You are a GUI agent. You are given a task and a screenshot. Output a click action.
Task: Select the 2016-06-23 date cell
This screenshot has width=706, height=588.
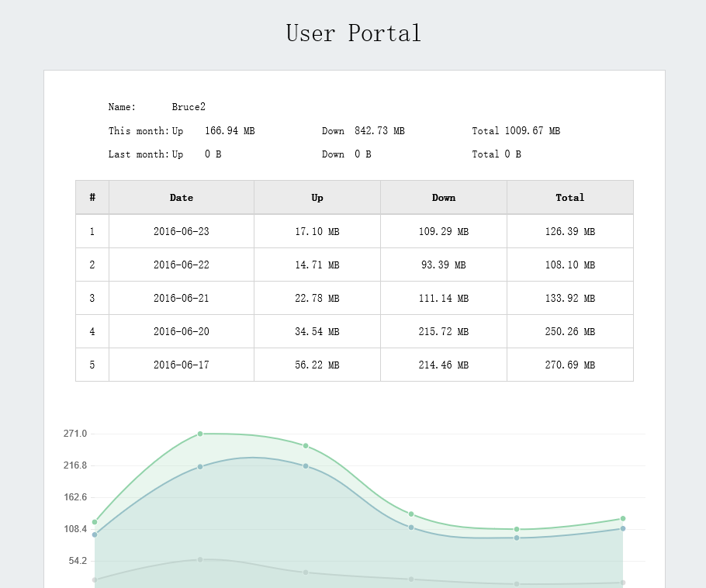click(182, 231)
